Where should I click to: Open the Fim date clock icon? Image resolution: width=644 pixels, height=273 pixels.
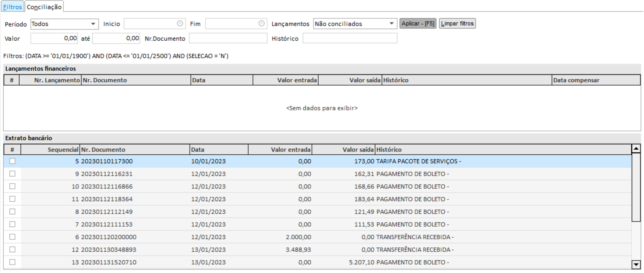(262, 24)
